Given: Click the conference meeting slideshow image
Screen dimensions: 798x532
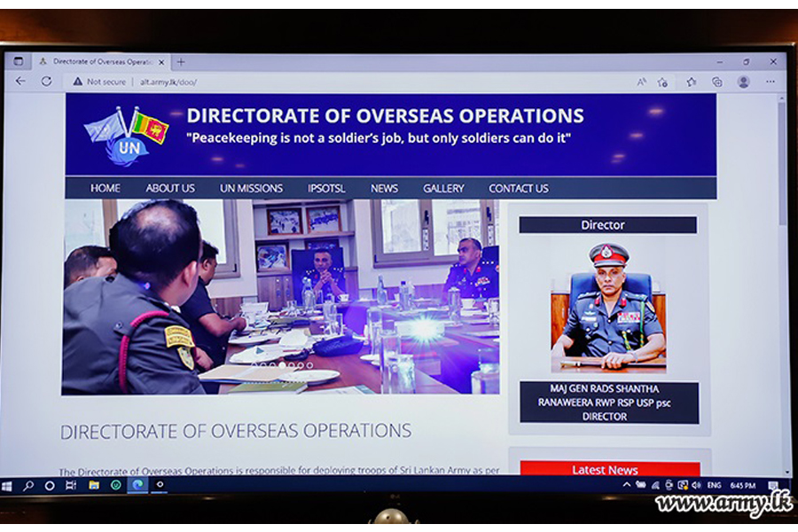Looking at the screenshot, I should pyautogui.click(x=280, y=297).
